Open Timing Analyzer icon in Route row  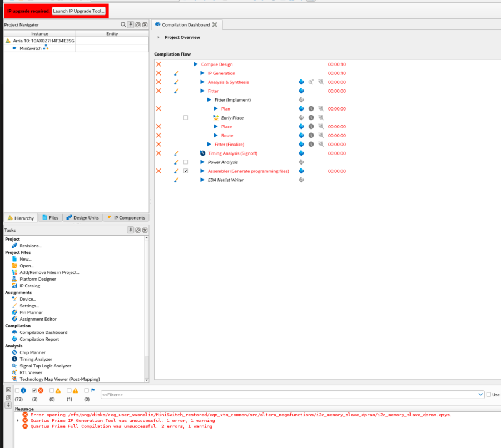(x=311, y=136)
